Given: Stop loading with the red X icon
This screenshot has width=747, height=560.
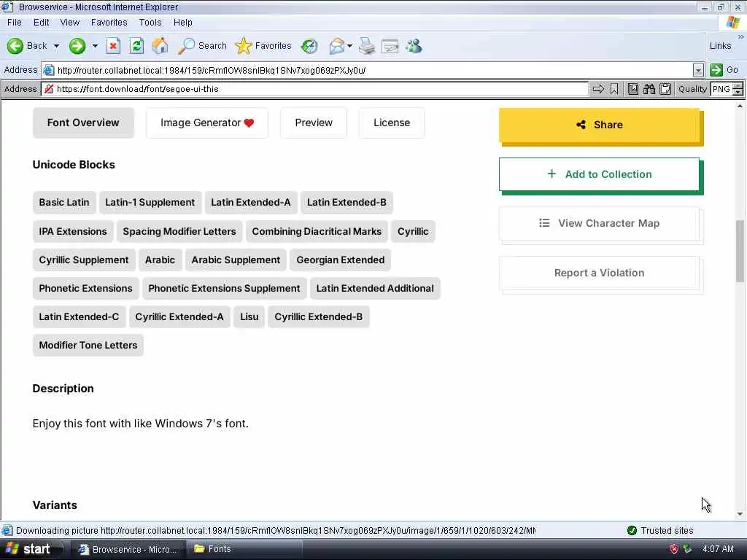Looking at the screenshot, I should (x=113, y=46).
